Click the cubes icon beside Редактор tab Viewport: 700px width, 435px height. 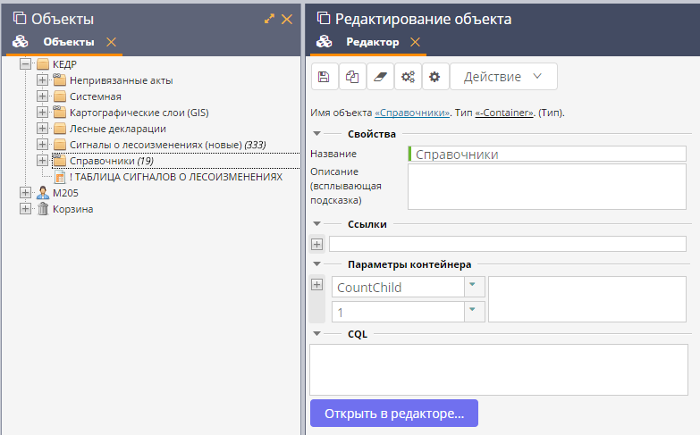[x=324, y=42]
